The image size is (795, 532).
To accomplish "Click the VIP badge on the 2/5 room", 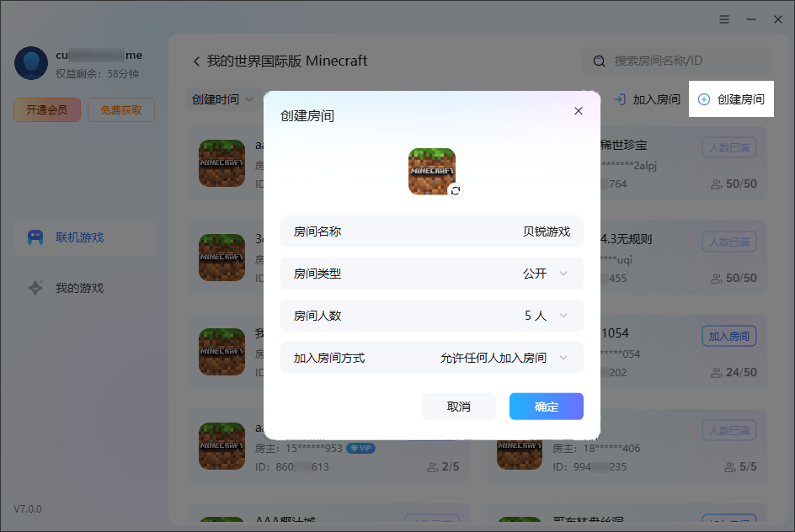I will (360, 449).
